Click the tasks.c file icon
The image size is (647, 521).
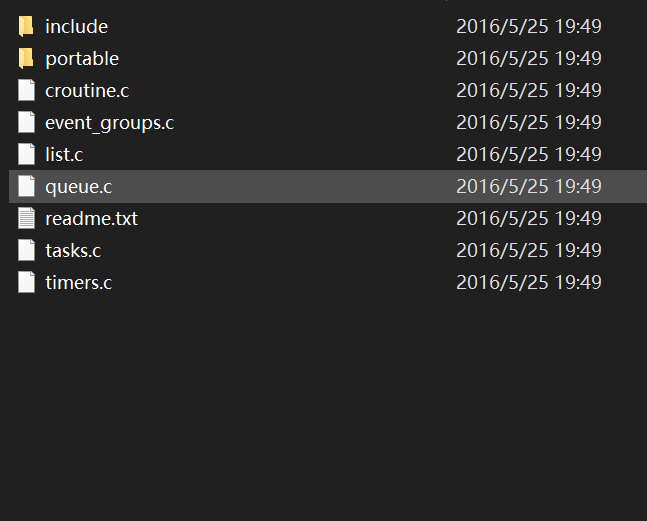click(x=26, y=251)
